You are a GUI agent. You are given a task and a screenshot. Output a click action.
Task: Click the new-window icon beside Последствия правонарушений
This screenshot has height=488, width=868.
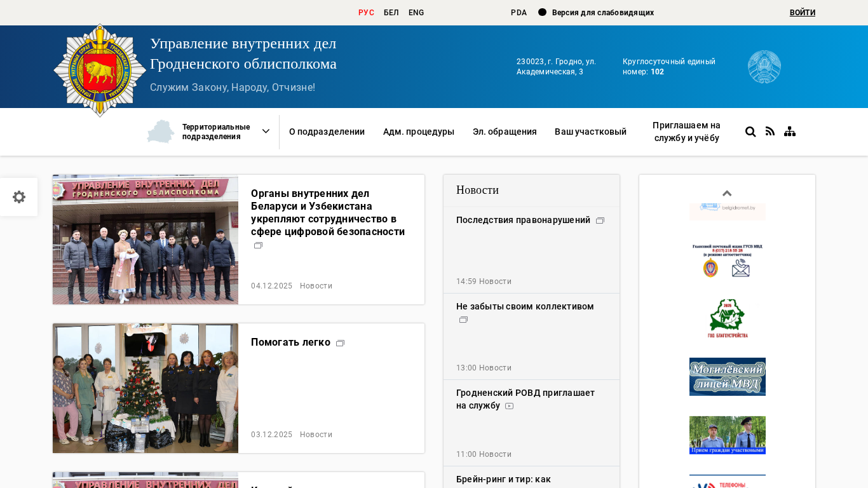(x=600, y=220)
